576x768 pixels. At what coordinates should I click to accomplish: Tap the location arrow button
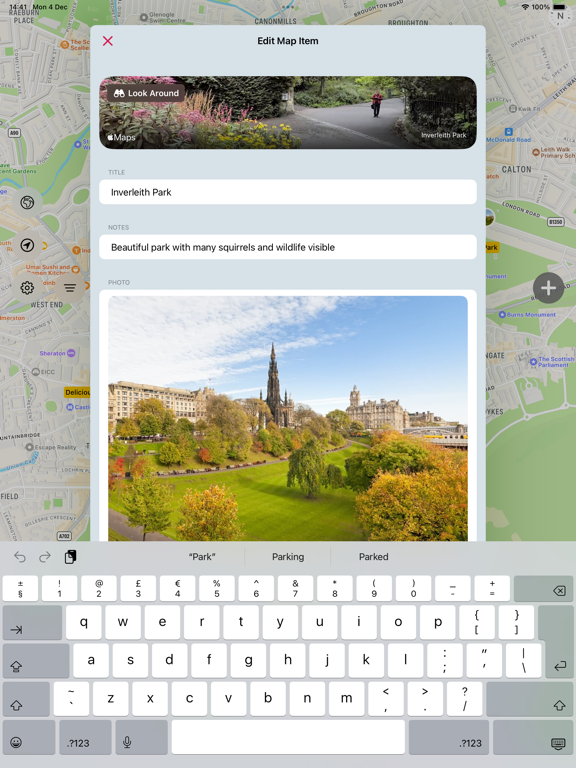pos(27,245)
